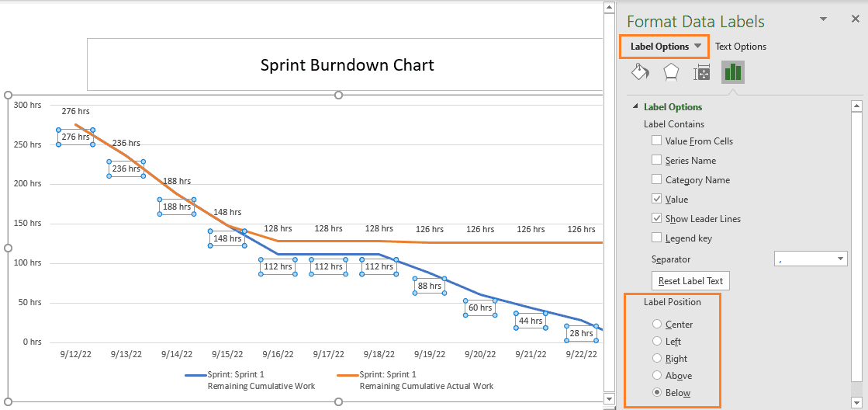The image size is (868, 410).
Task: Click the 9/12/22 axis date label
Action: pyautogui.click(x=75, y=355)
